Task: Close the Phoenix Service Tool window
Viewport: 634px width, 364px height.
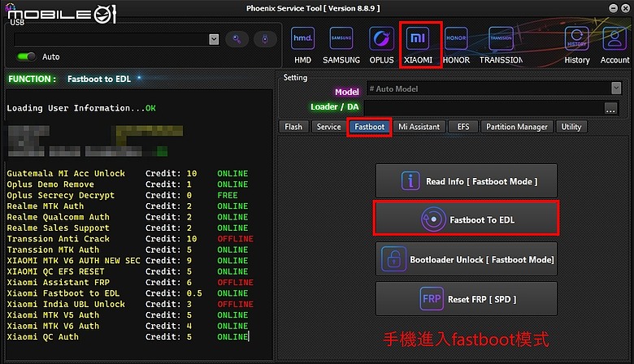Action: tap(625, 8)
